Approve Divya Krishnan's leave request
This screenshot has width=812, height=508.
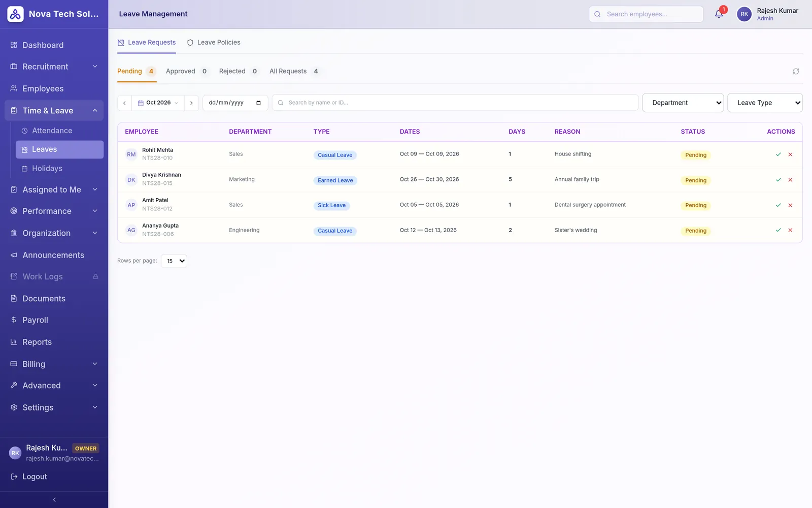click(x=778, y=180)
